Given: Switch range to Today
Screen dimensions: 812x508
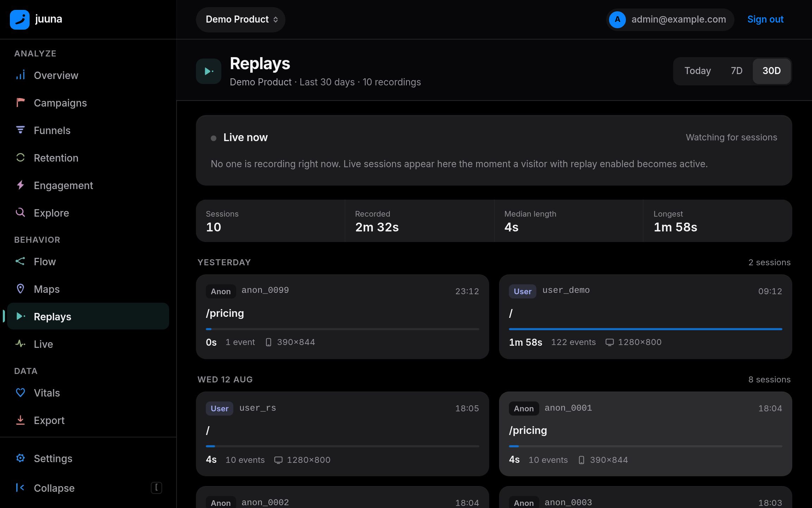Looking at the screenshot, I should (697, 71).
